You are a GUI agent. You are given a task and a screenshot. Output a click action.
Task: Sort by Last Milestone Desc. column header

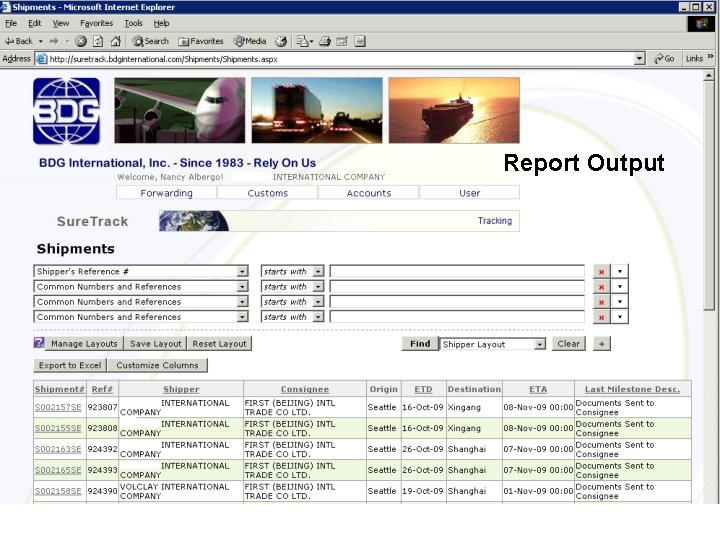tap(632, 389)
